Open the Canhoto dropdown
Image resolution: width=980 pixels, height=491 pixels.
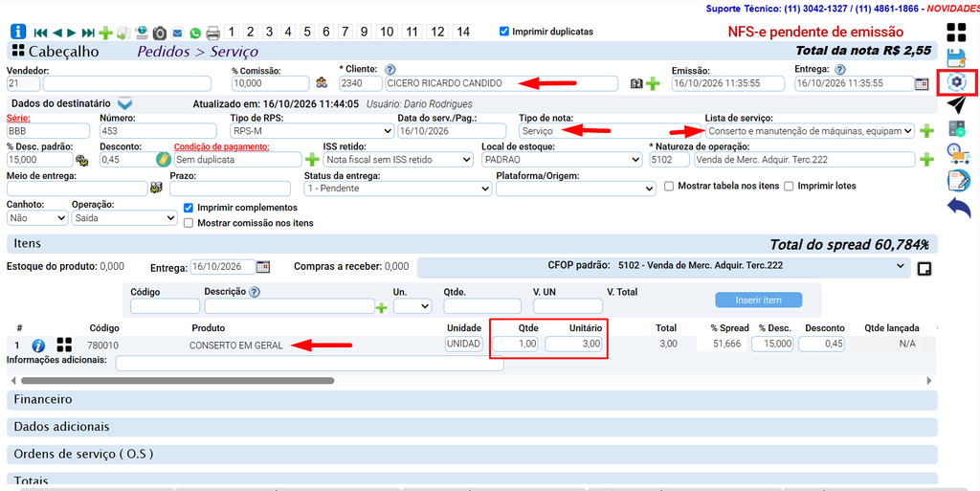[x=37, y=218]
